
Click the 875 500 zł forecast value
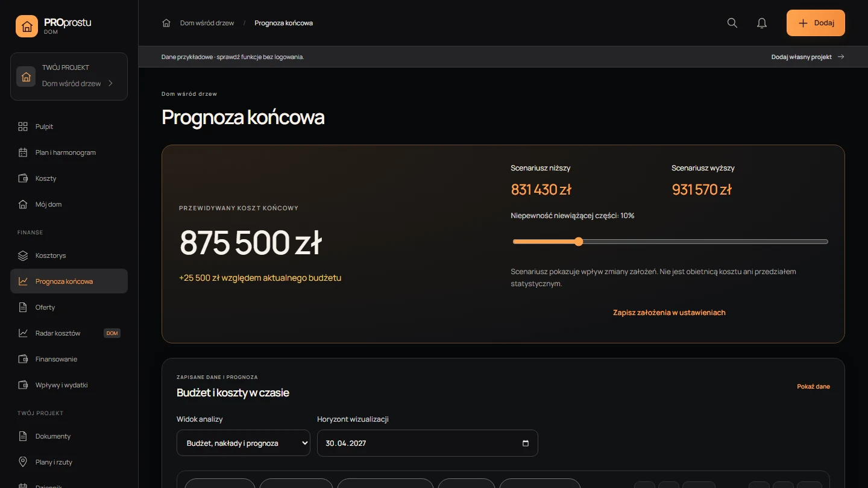click(x=251, y=243)
